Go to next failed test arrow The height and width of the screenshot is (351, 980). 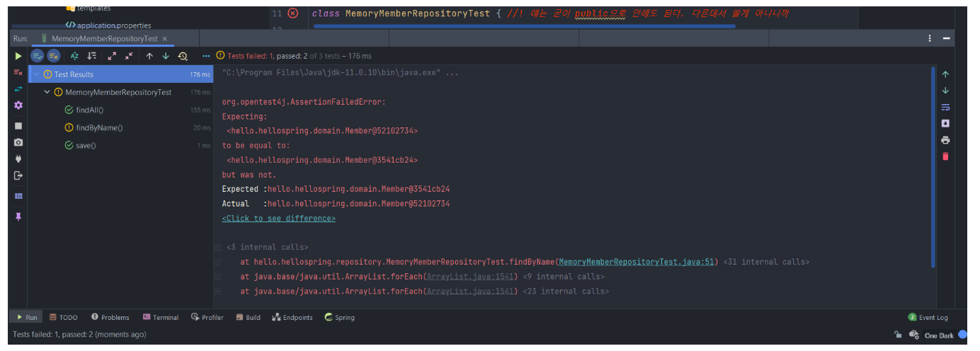point(166,56)
